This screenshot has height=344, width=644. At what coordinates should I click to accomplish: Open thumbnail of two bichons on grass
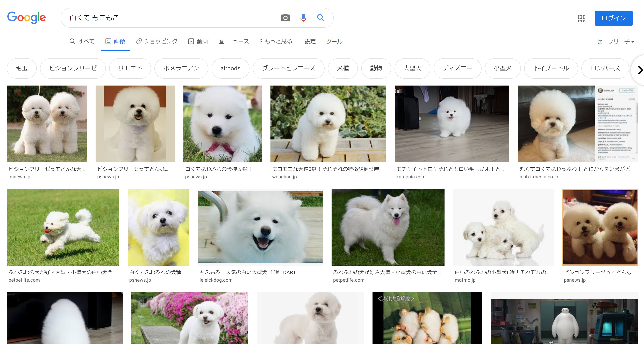[x=47, y=124]
